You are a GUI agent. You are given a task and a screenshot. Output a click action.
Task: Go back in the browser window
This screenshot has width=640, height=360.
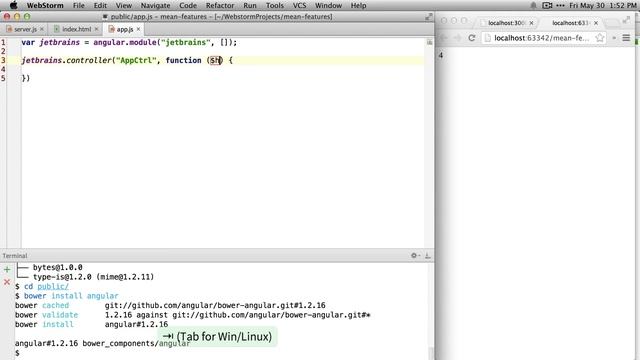pyautogui.click(x=444, y=38)
